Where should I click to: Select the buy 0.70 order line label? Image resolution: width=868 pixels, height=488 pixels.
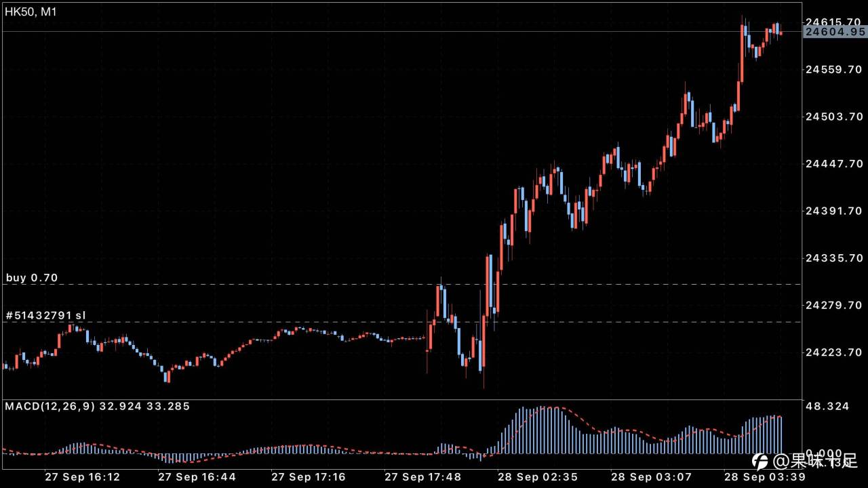pyautogui.click(x=32, y=278)
